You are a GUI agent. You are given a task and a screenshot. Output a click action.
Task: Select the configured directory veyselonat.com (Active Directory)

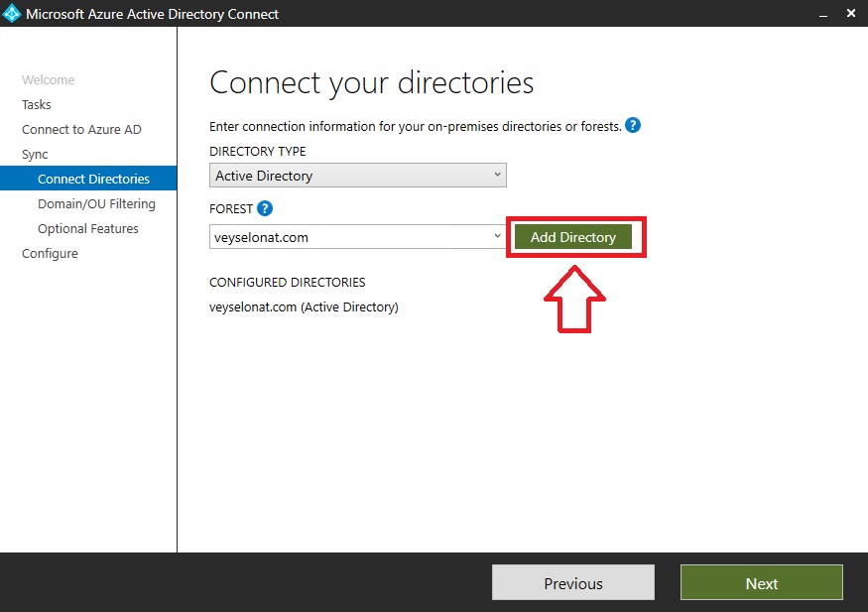[304, 307]
